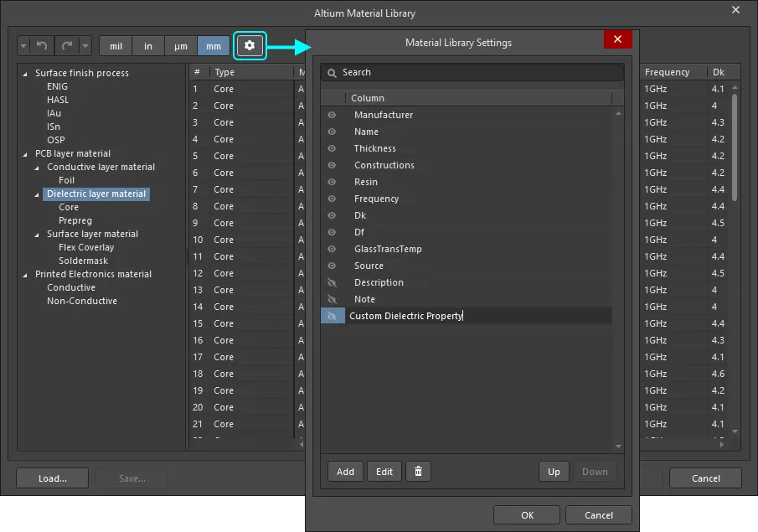Select Prepreg in the material tree
Viewport: 758px width, 532px height.
[75, 220]
